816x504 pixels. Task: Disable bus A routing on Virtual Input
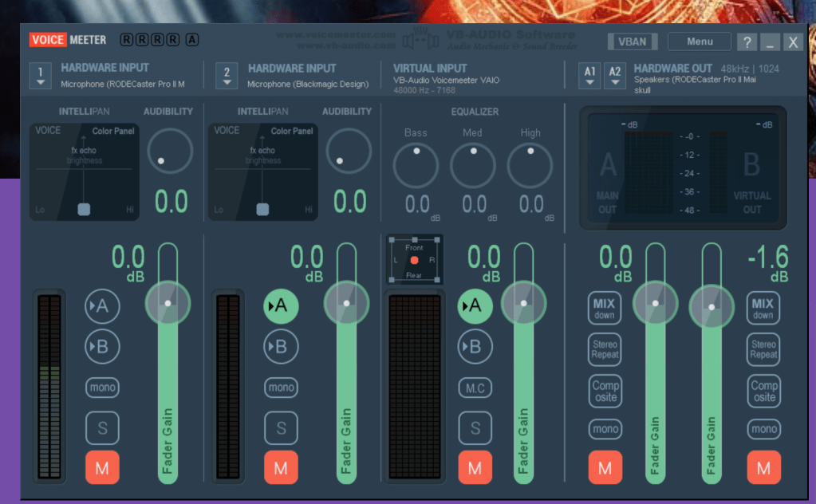[475, 306]
